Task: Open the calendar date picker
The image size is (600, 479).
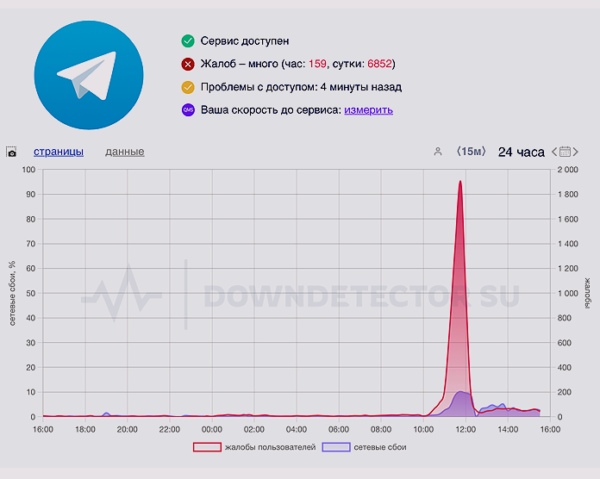Action: pos(565,152)
